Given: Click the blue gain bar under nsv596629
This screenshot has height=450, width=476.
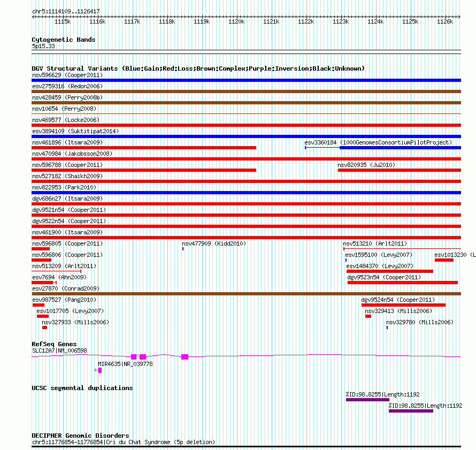Looking at the screenshot, I should (246, 80).
